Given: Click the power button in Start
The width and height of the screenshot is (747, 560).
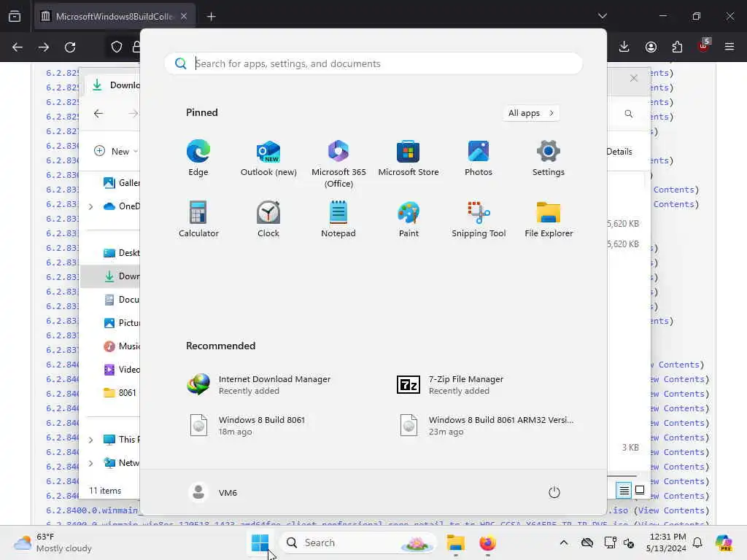Looking at the screenshot, I should [x=554, y=492].
